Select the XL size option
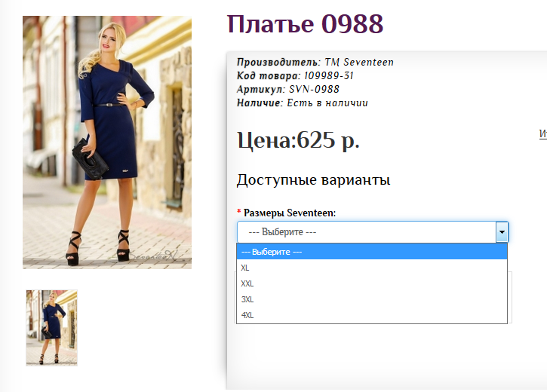This screenshot has height=392, width=547. point(372,268)
